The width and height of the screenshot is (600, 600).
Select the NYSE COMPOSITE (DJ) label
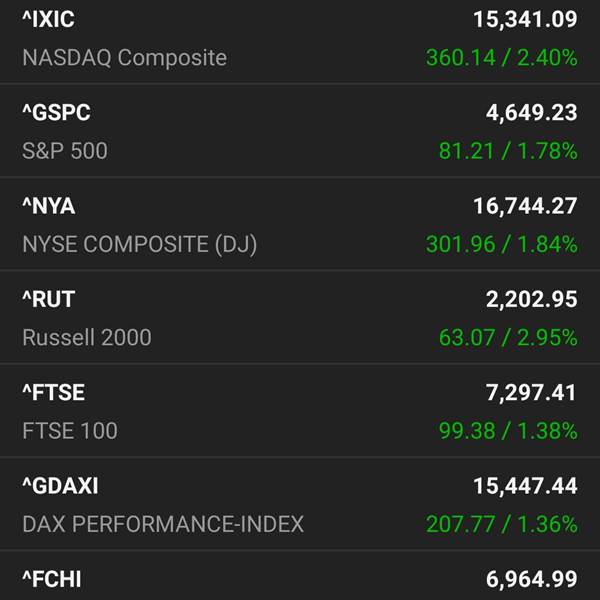139,244
